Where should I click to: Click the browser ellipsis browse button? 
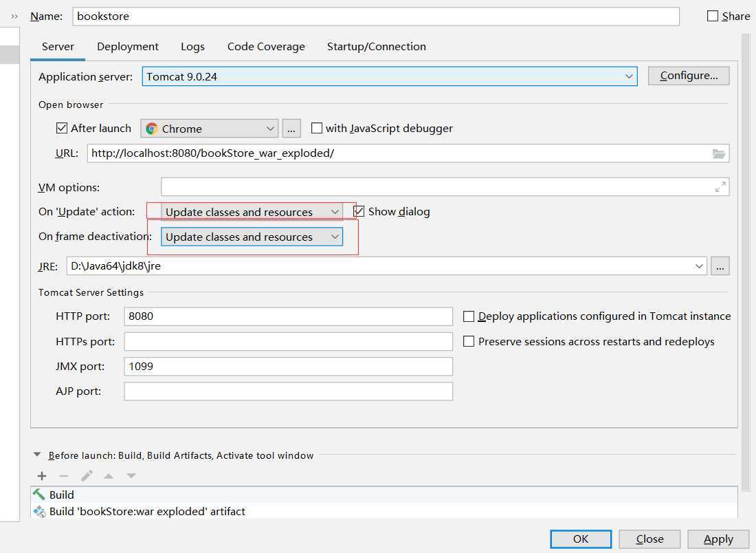coord(291,129)
